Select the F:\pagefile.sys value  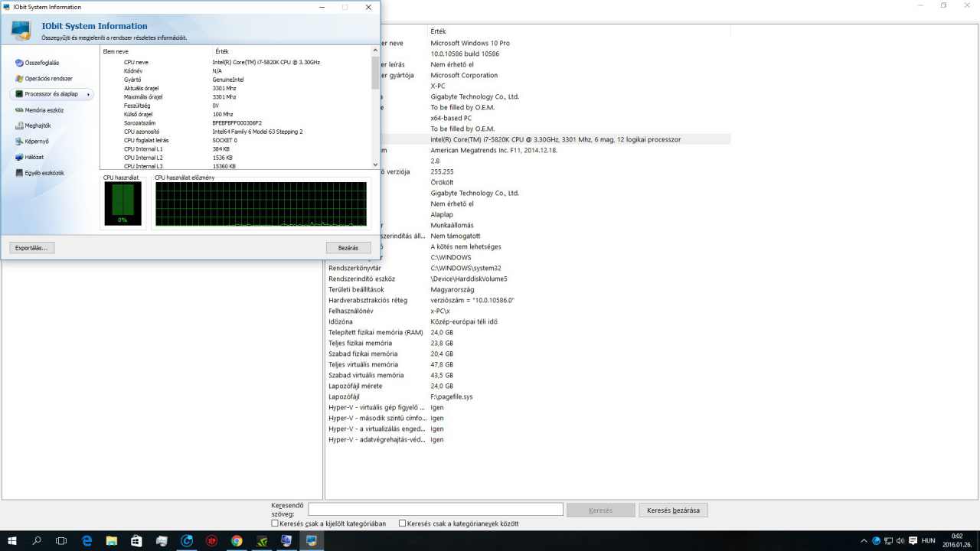452,396
